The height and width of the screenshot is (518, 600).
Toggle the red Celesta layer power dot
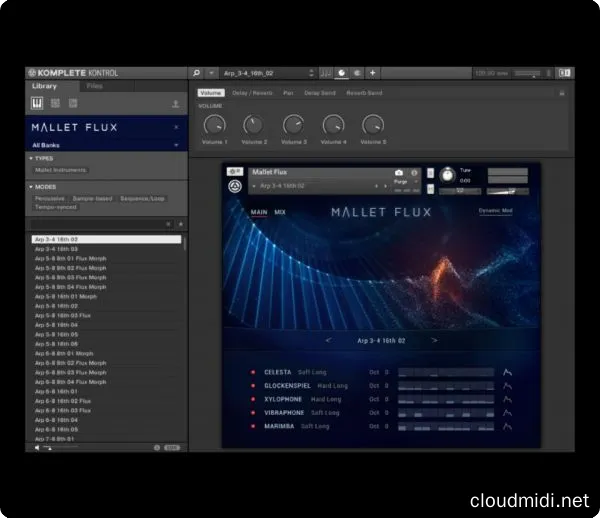pos(253,372)
